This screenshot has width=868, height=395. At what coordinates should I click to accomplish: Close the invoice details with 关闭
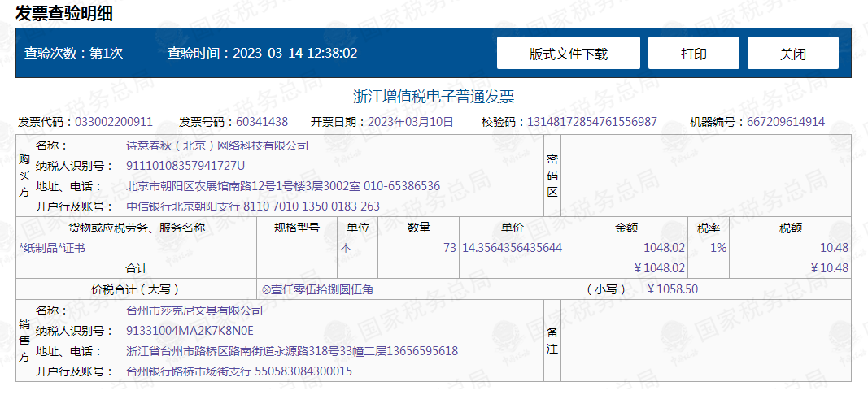(x=792, y=54)
